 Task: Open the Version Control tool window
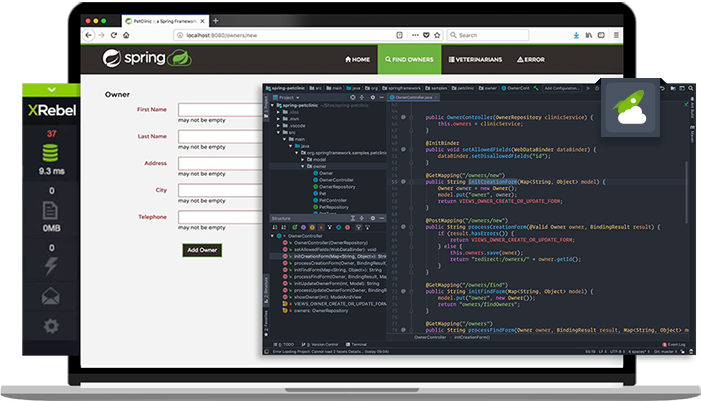[320, 344]
